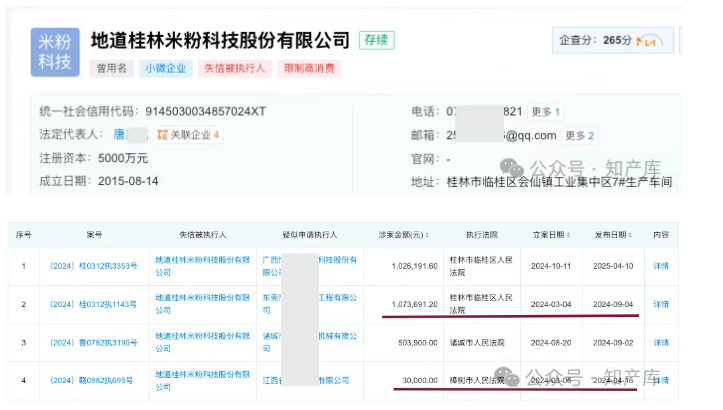Open case (2024)赣0982执695号
This screenshot has width=723, height=410.
[94, 381]
